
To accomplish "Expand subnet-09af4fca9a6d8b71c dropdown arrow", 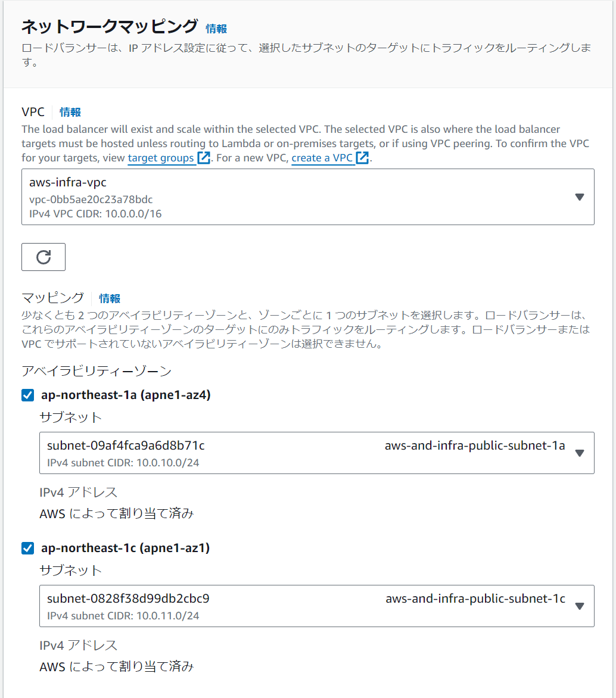I will click(579, 453).
